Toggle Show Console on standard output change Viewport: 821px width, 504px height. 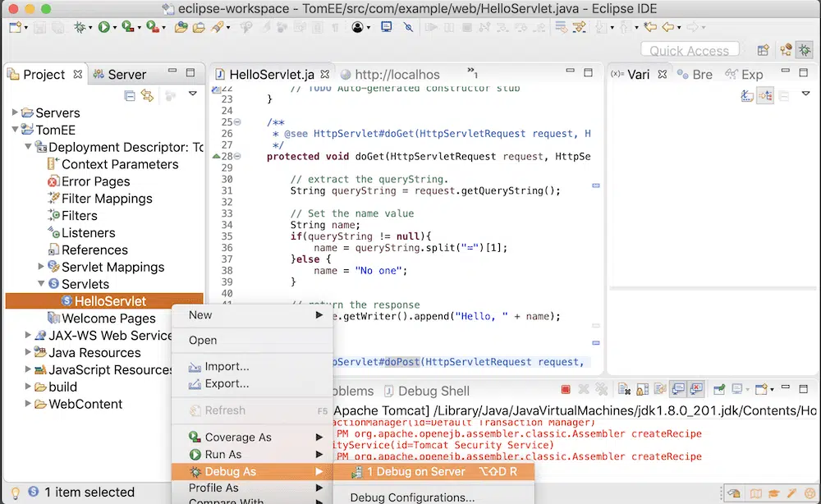tap(678, 390)
